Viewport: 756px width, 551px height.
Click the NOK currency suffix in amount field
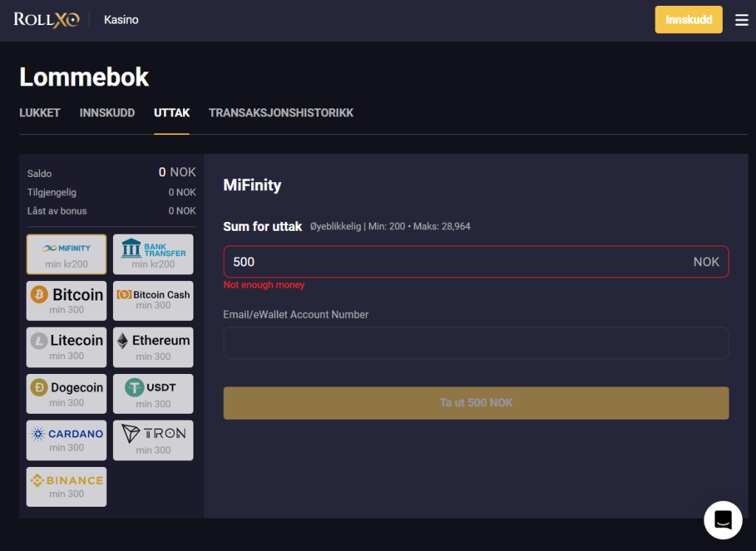pyautogui.click(x=706, y=262)
